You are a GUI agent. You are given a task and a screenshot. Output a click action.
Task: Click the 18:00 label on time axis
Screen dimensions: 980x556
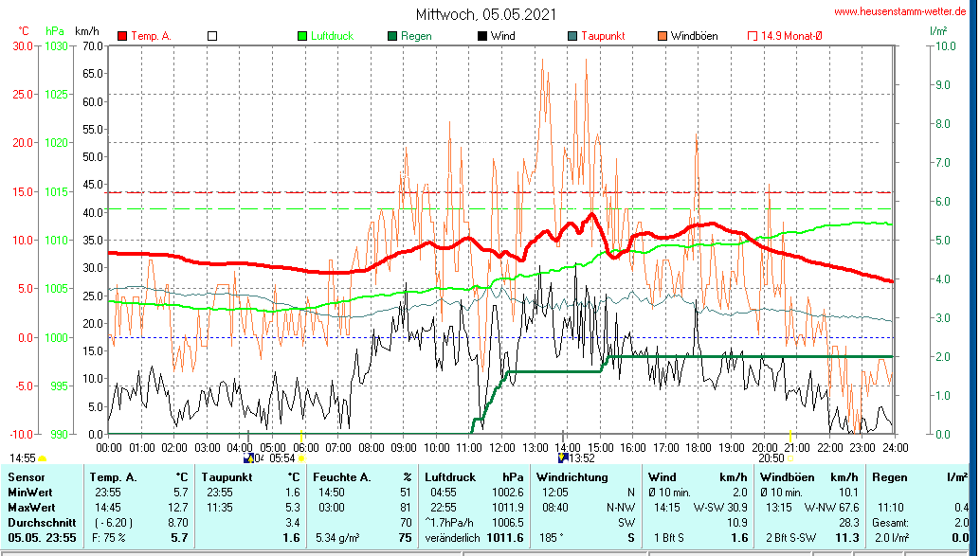click(699, 447)
